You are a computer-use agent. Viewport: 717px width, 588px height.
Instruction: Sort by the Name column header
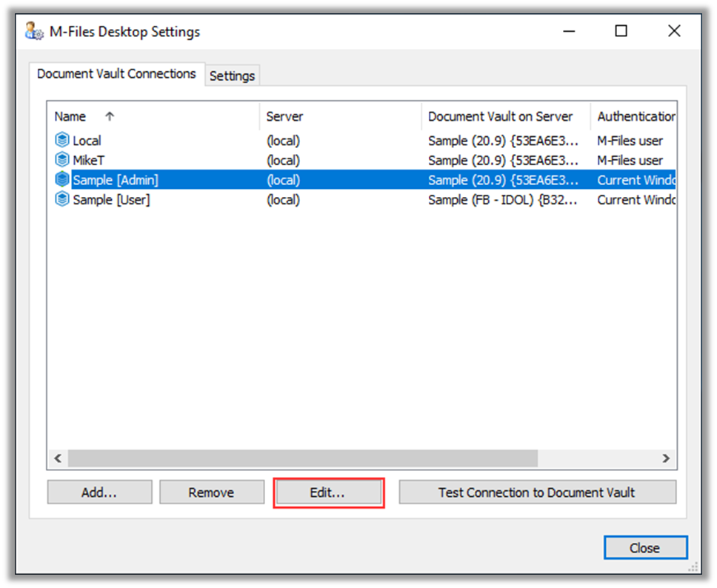153,116
